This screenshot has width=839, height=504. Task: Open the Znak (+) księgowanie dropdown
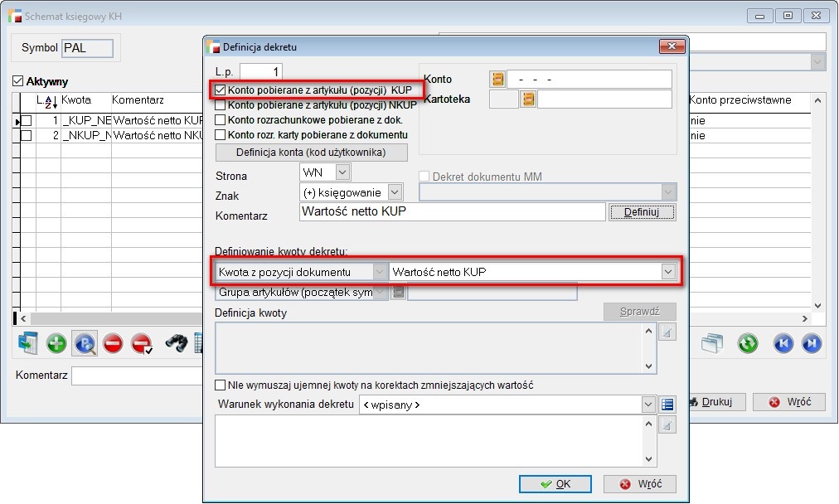[395, 192]
